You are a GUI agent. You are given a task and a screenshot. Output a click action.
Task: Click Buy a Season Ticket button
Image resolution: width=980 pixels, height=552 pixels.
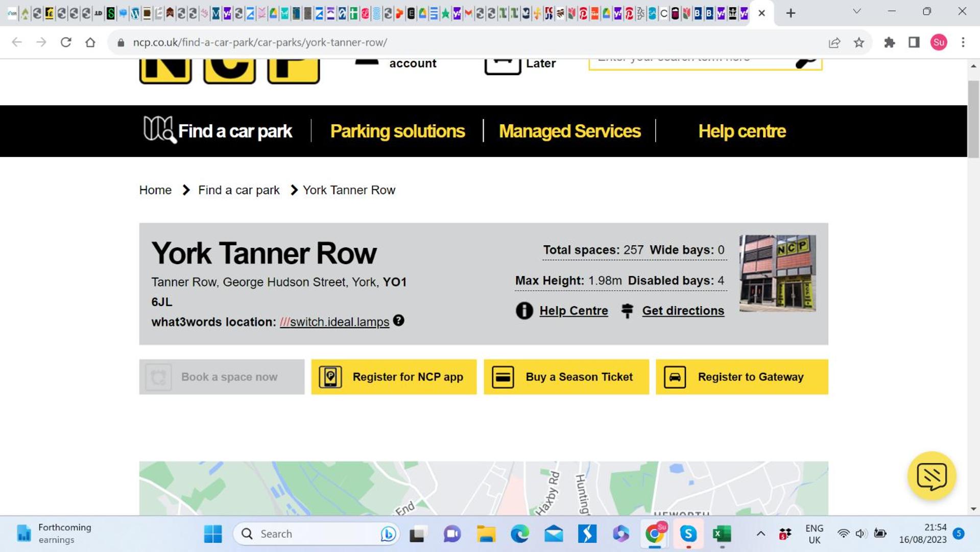pos(566,377)
